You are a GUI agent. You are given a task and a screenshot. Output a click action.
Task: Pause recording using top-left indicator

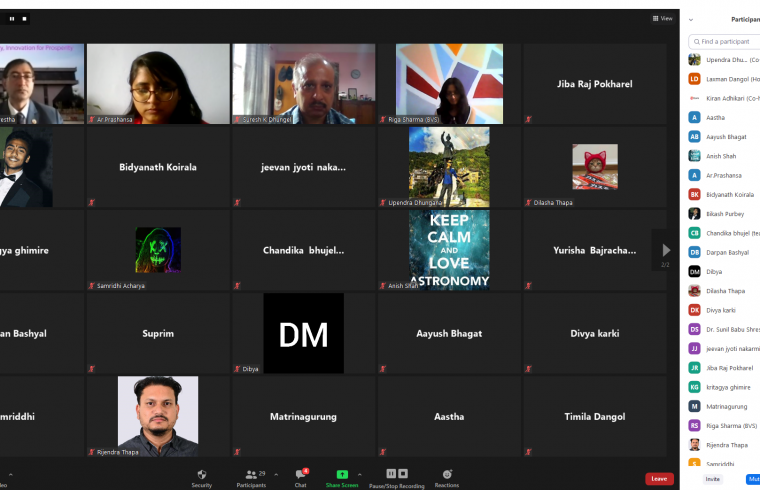click(12, 19)
